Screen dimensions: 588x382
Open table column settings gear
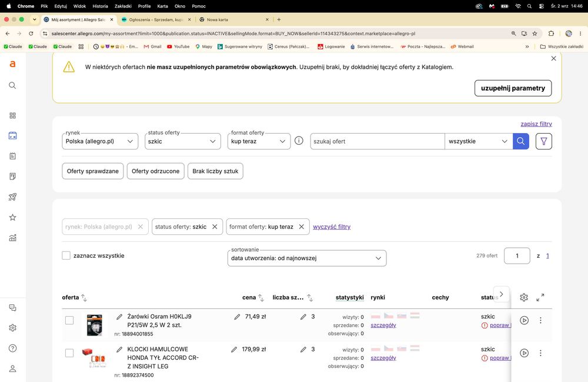point(524,298)
